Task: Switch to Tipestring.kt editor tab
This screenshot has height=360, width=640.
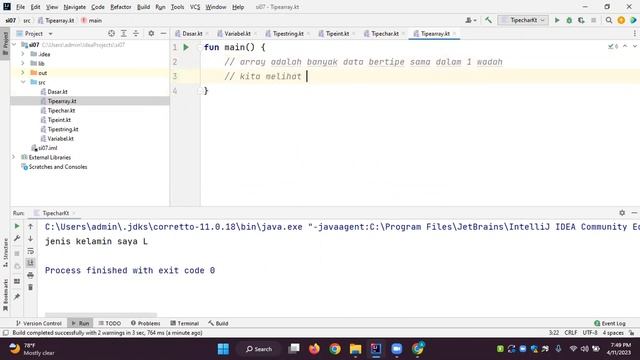Action: coord(287,33)
